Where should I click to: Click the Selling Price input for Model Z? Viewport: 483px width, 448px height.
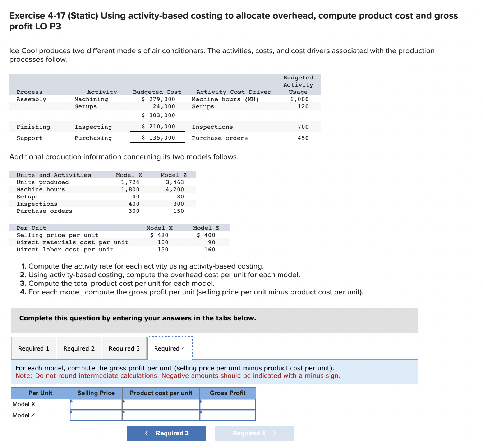tap(96, 415)
